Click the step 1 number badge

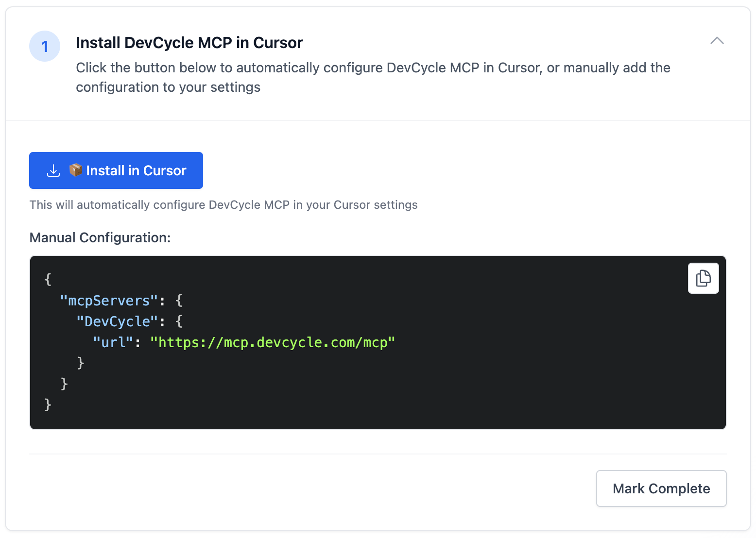coord(45,46)
